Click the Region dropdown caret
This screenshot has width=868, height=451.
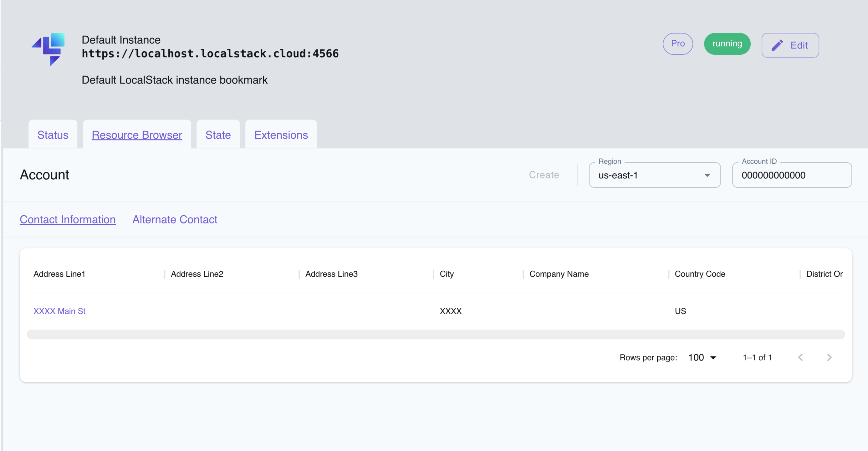[707, 175]
